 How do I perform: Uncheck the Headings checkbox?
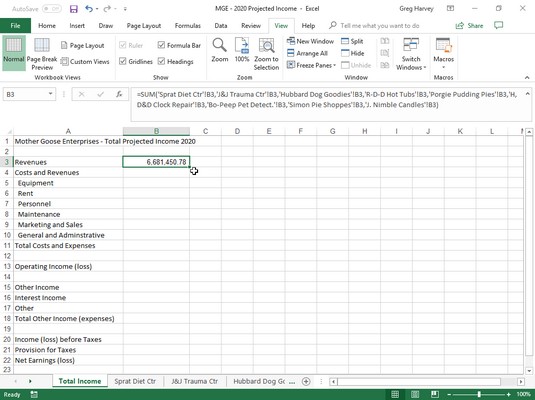161,61
